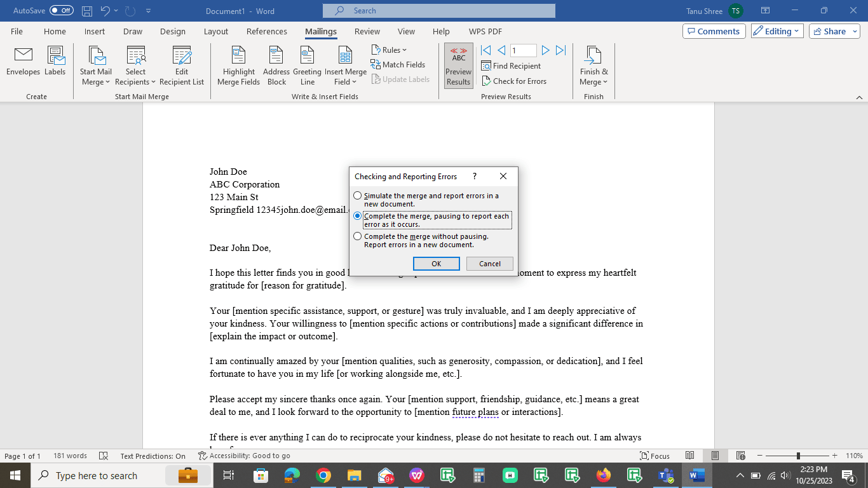Switch to the Review tab
This screenshot has height=488, width=868.
367,31
